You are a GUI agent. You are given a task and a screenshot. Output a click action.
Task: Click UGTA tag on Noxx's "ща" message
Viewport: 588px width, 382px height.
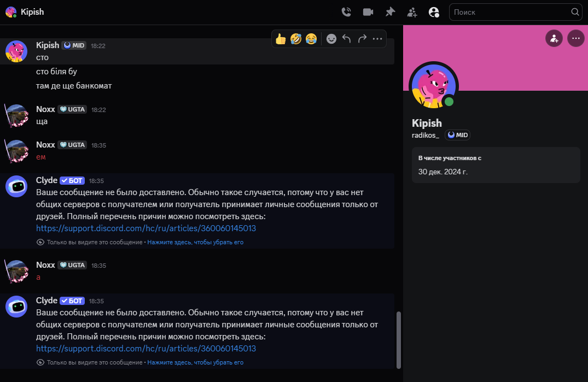72,109
